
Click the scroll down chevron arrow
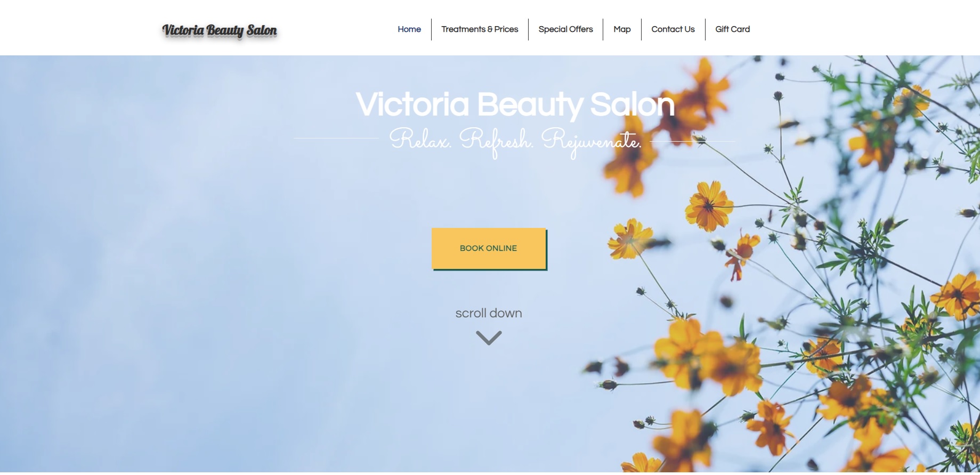pyautogui.click(x=489, y=338)
